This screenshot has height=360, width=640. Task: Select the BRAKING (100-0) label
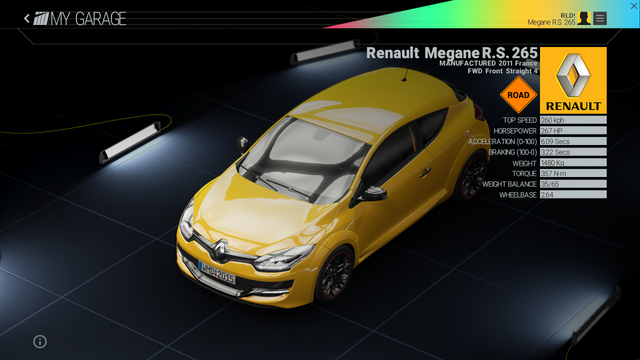(x=513, y=152)
